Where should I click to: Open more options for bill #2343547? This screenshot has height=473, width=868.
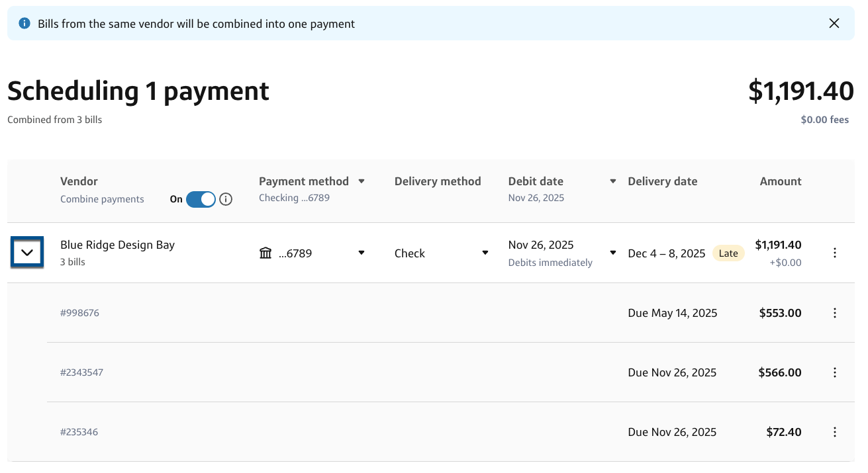click(834, 372)
